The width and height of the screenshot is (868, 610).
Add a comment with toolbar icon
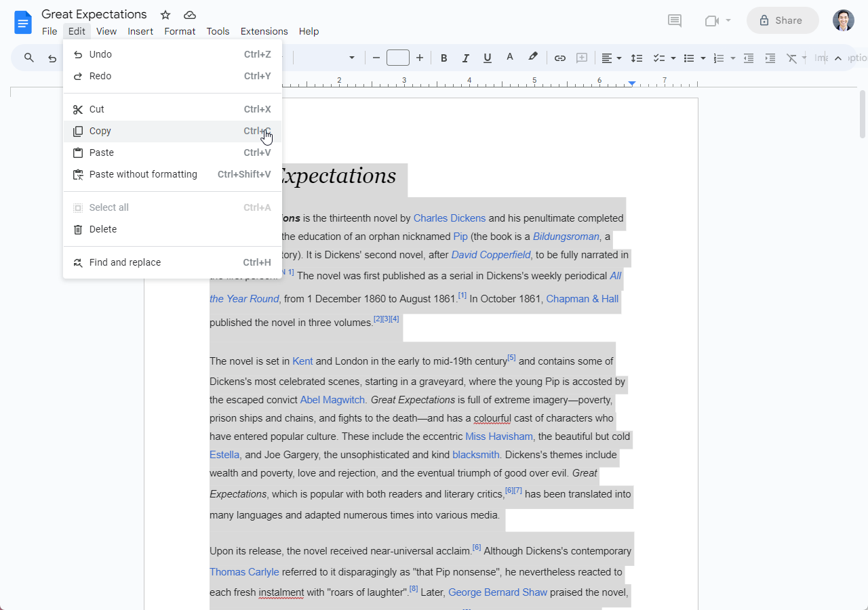582,58
